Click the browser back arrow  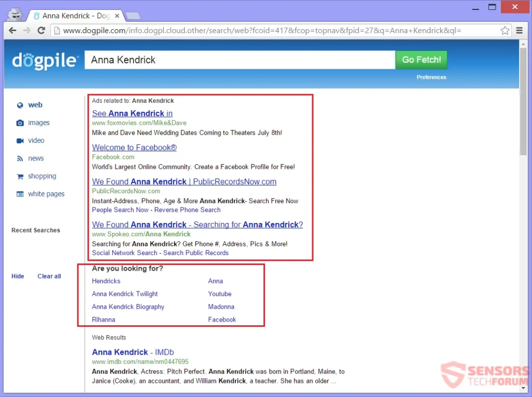pyautogui.click(x=12, y=31)
